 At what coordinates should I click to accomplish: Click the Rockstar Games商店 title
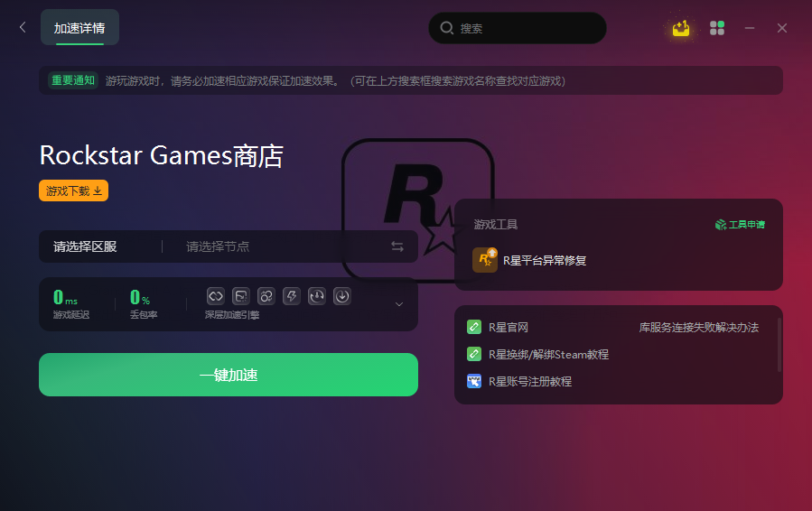pos(162,155)
